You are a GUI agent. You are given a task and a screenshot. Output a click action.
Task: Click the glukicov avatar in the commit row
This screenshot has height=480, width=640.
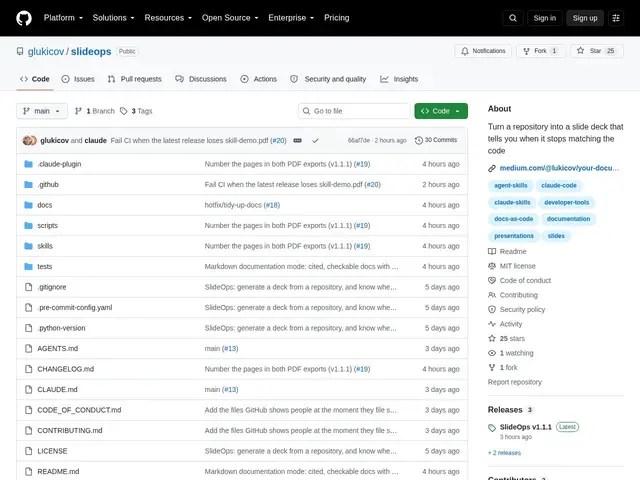[x=27, y=140]
